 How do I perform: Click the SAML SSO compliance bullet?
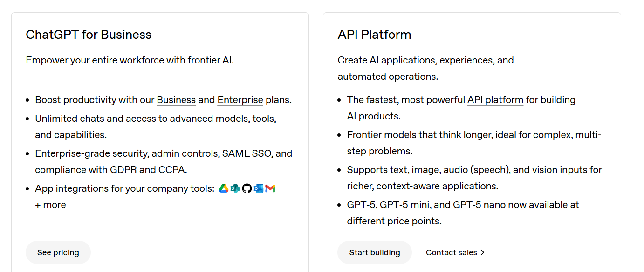(x=164, y=161)
